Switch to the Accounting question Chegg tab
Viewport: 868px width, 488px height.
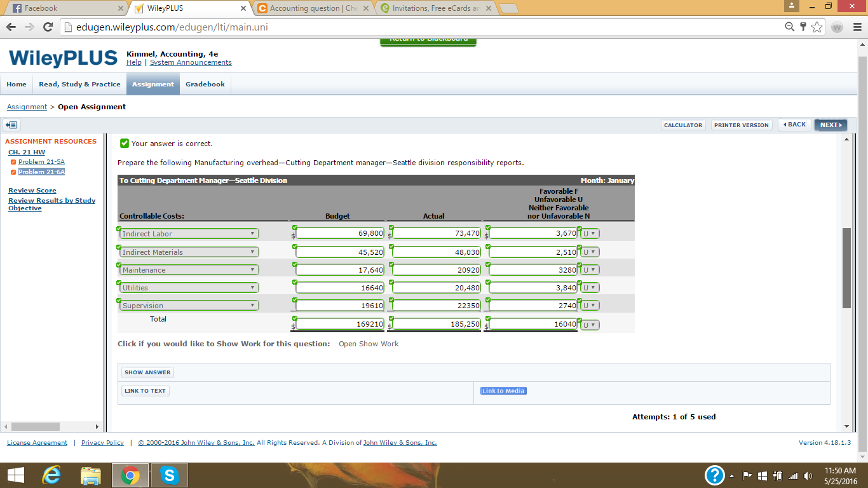tap(313, 9)
